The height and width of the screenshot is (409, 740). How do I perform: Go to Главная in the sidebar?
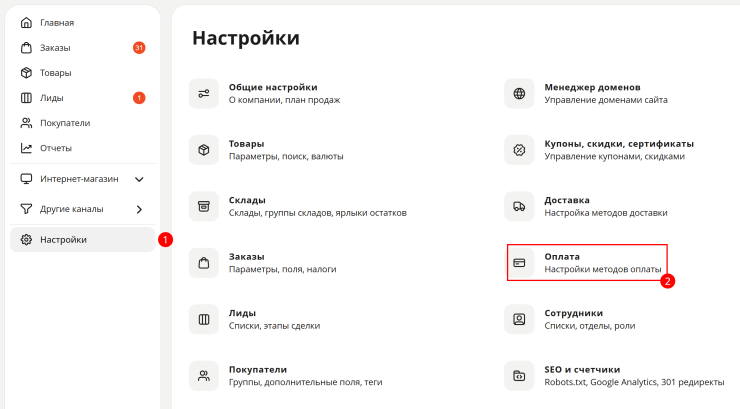tap(57, 23)
